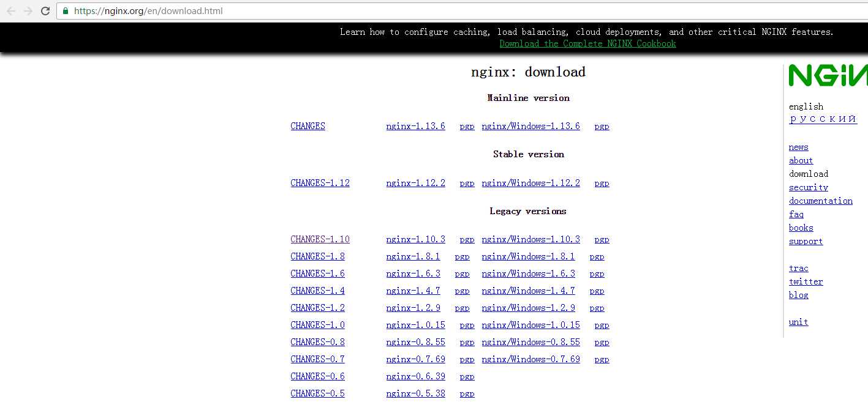Image resolution: width=868 pixels, height=413 pixels.
Task: Click the green padlock security icon
Action: tap(66, 11)
